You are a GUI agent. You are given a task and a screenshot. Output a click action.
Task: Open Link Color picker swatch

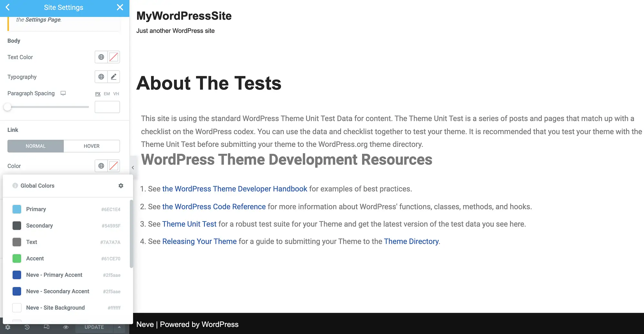(x=113, y=166)
